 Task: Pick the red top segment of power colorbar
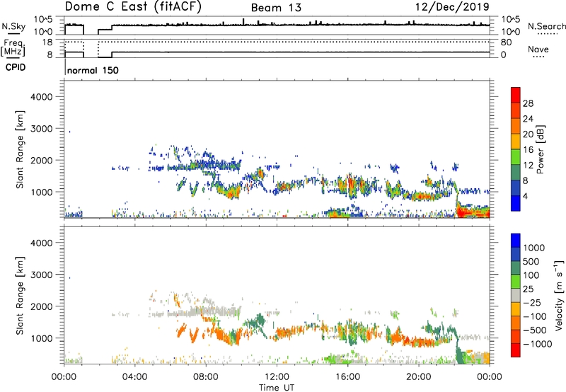pyautogui.click(x=516, y=95)
